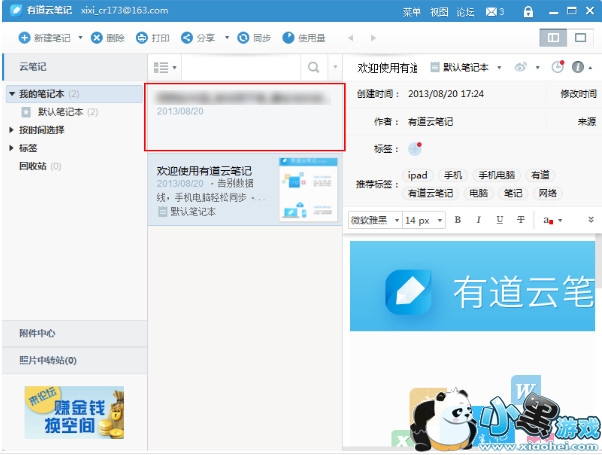
Task: Click the note title field 欢迎使用有道
Action: (x=387, y=68)
